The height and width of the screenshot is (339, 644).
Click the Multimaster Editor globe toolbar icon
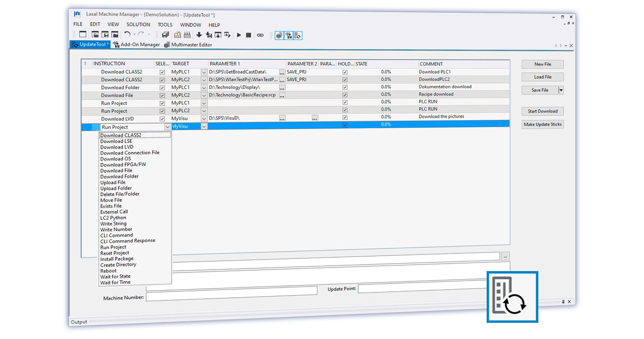pos(279,36)
